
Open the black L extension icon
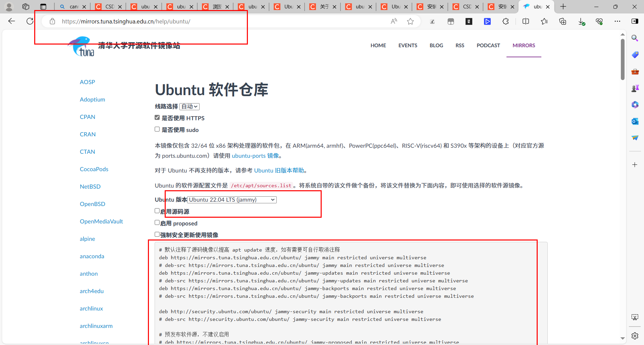pyautogui.click(x=469, y=21)
